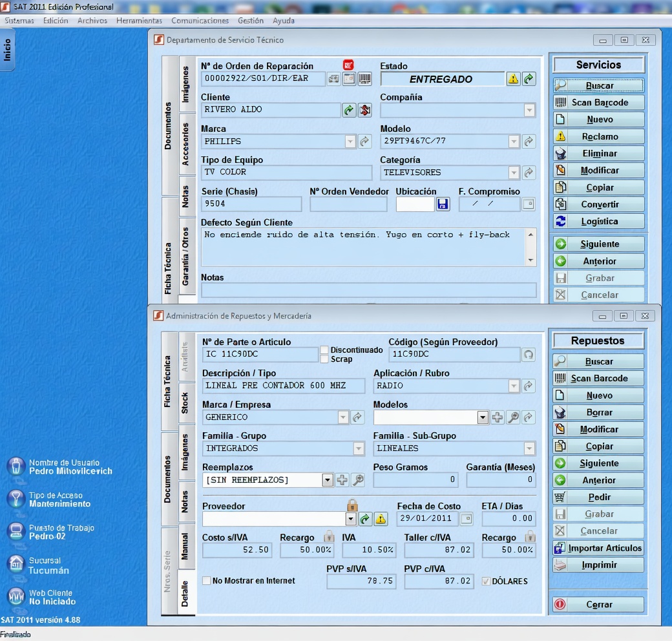
Task: Click the Importar Articulos button
Action: coord(598,548)
